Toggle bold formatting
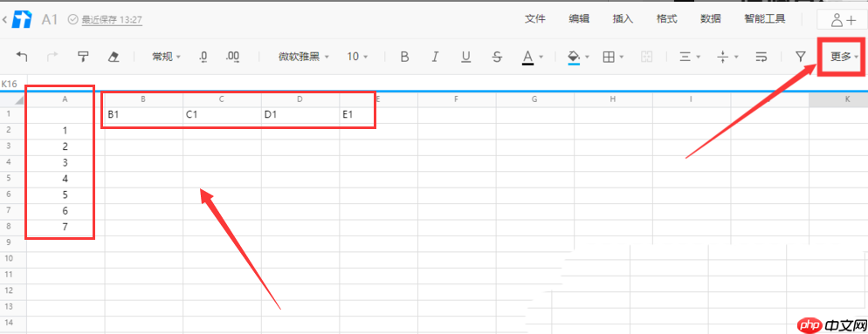The height and width of the screenshot is (334, 868). [404, 57]
